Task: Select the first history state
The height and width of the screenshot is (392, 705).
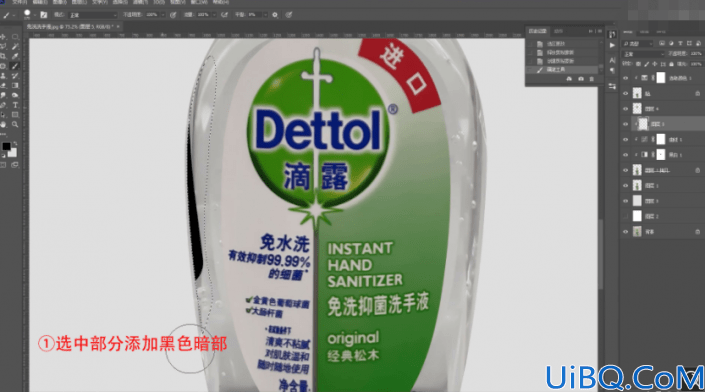Action: [563, 44]
